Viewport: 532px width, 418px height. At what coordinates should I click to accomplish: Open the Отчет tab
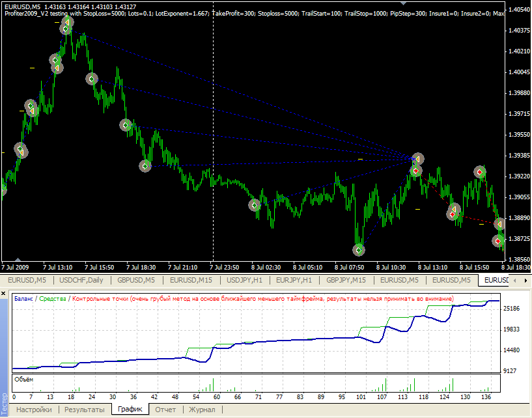click(x=165, y=410)
